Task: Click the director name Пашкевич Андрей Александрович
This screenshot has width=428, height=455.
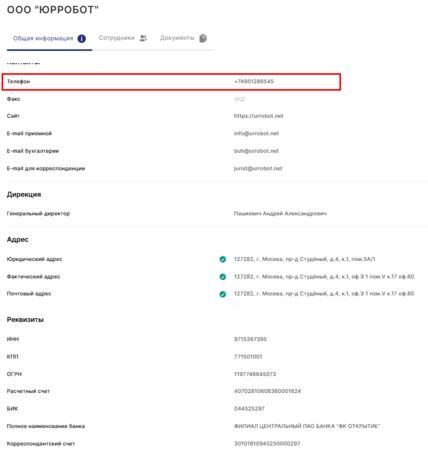Action: point(280,213)
